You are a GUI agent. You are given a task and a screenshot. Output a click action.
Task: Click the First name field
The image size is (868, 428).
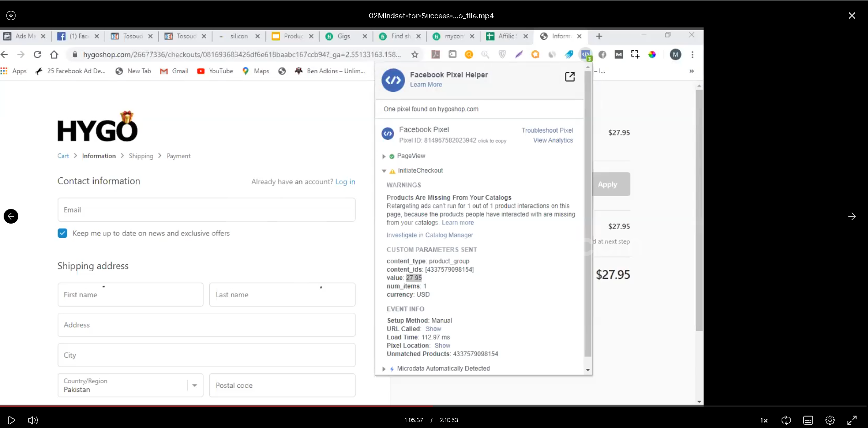coord(130,294)
